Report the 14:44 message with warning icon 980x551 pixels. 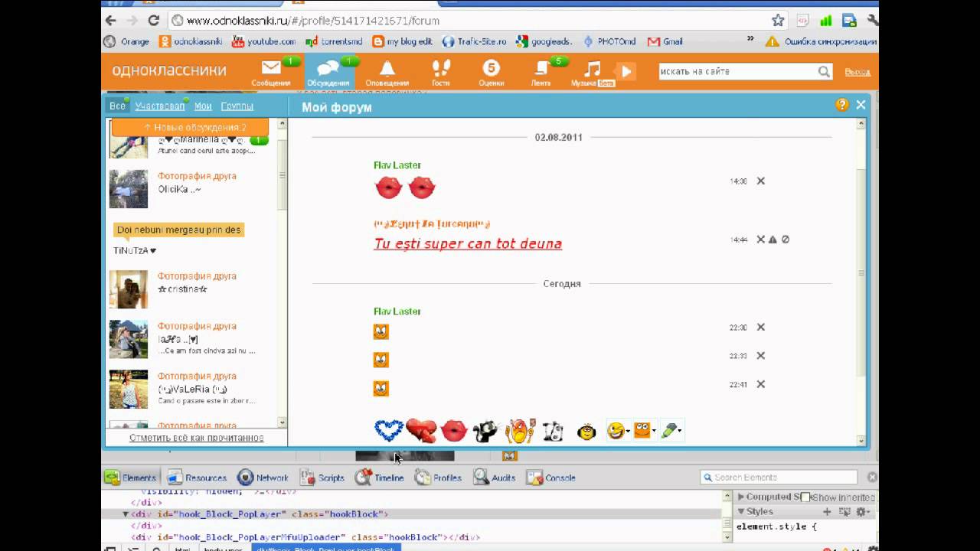tap(773, 240)
